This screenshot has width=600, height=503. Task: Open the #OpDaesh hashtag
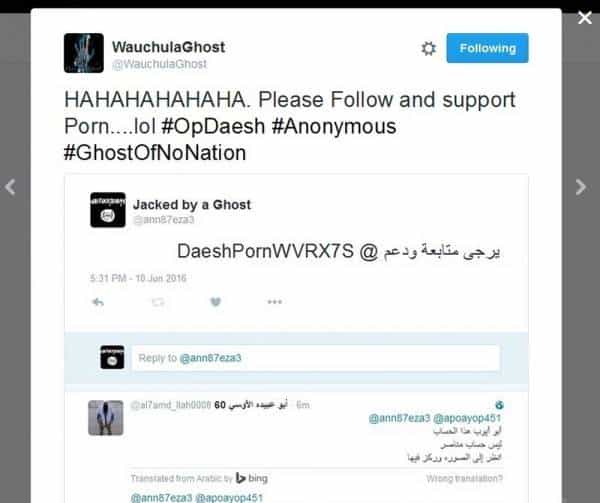(x=213, y=126)
